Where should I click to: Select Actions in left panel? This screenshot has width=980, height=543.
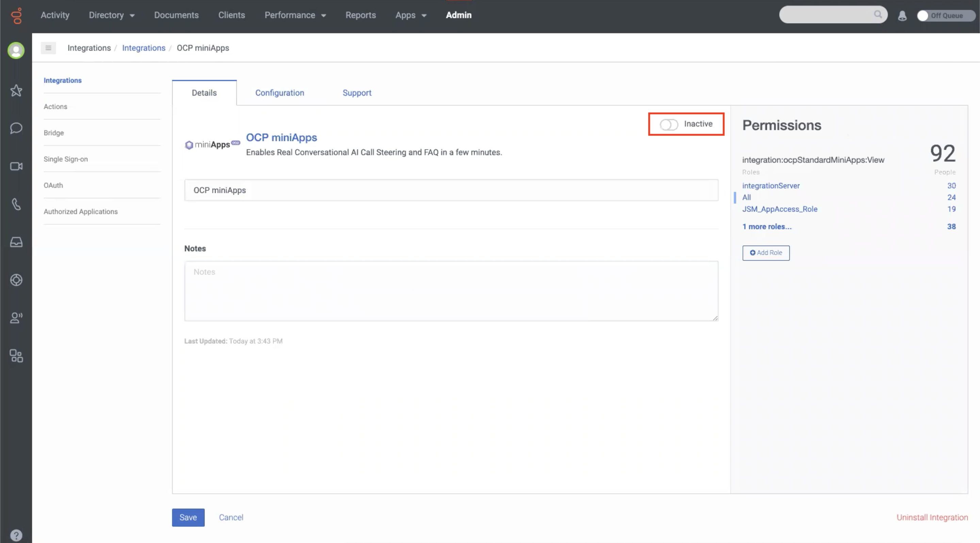pyautogui.click(x=55, y=106)
